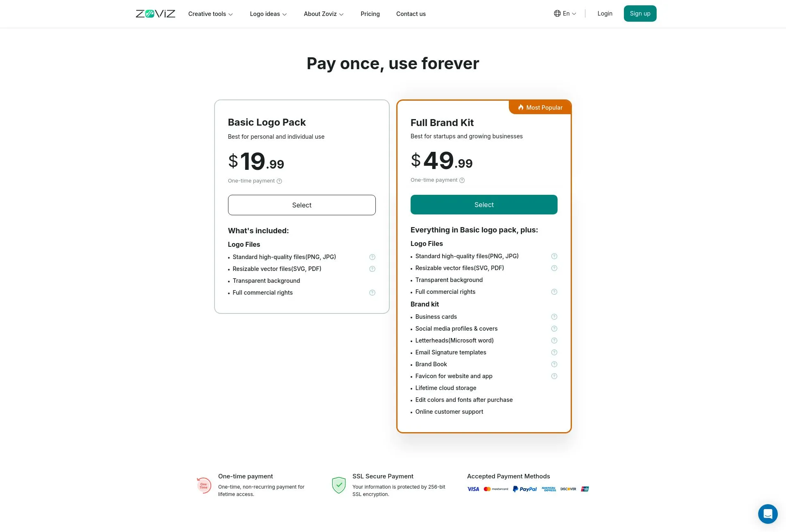Click the Sign up button
The width and height of the screenshot is (786, 532).
coord(640,13)
